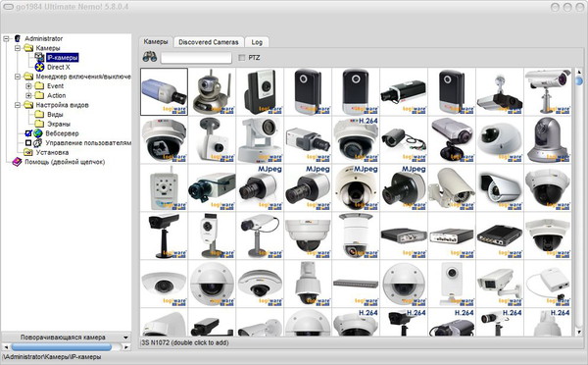The width and height of the screenshot is (588, 365).
Task: Click the camera search input field
Action: [x=196, y=58]
